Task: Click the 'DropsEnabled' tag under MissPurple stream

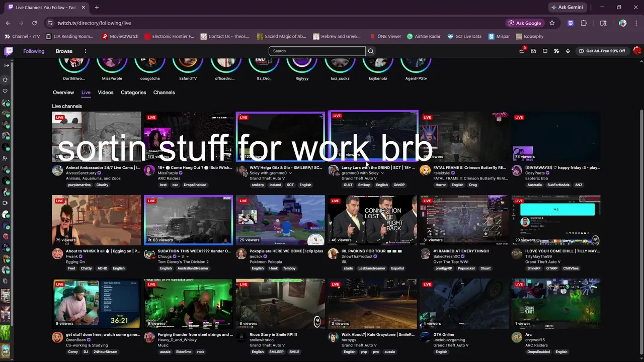Action: [x=195, y=185]
